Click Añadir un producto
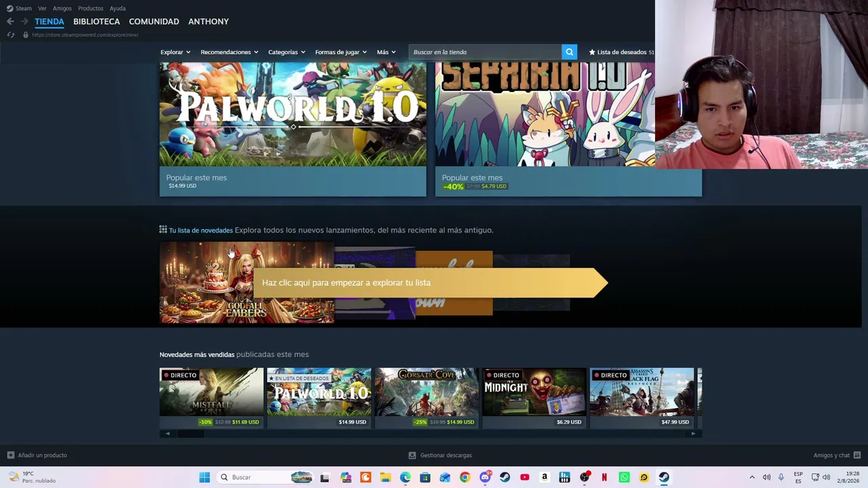868x488 pixels. (x=42, y=455)
